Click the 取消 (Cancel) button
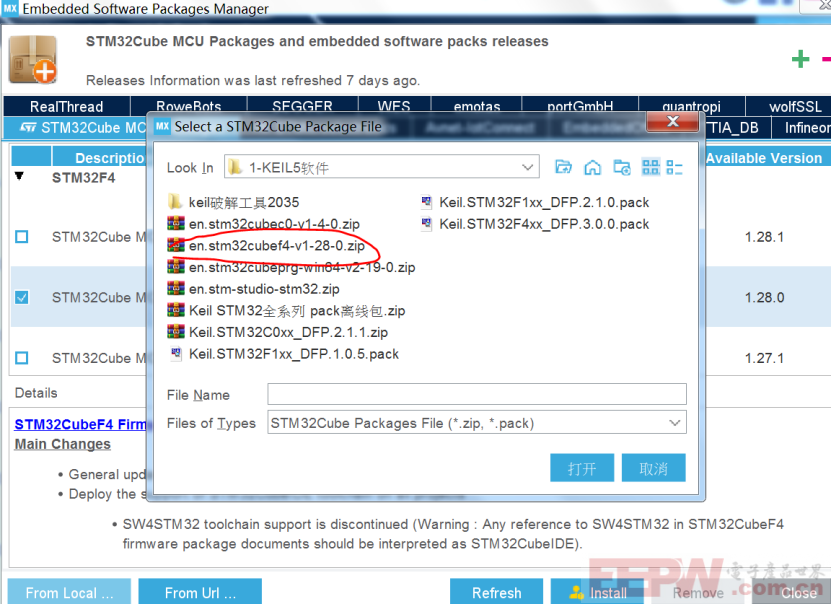The height and width of the screenshot is (604, 831). click(653, 468)
